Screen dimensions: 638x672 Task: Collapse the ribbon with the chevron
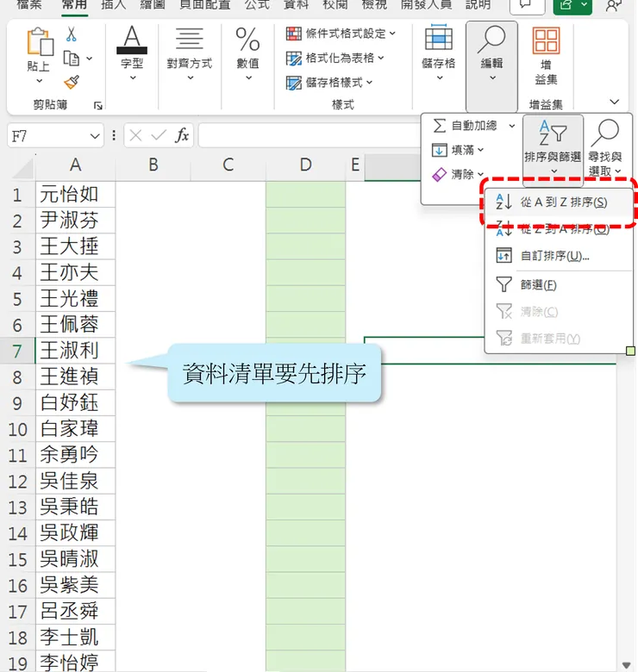[x=615, y=102]
